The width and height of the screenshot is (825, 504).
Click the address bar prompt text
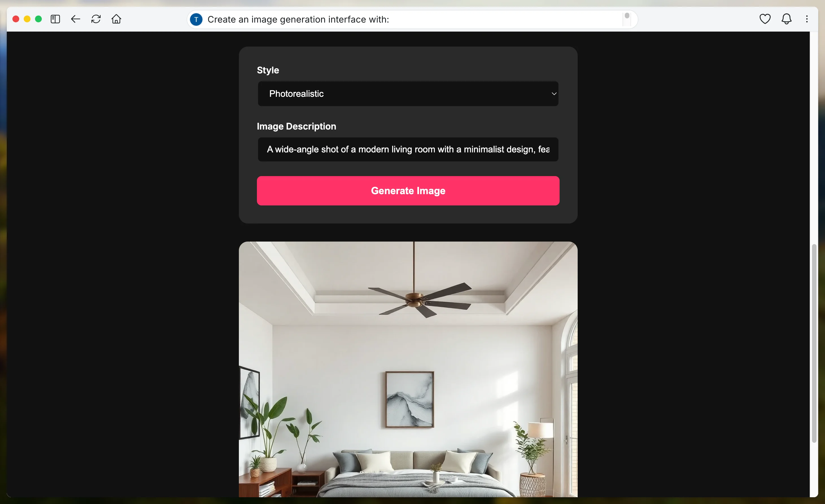[298, 19]
